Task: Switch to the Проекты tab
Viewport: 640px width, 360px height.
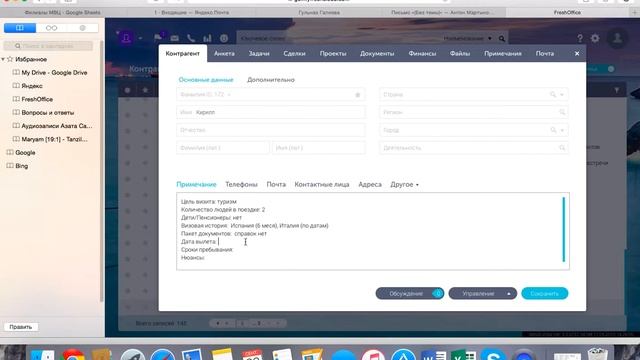Action: [x=333, y=53]
